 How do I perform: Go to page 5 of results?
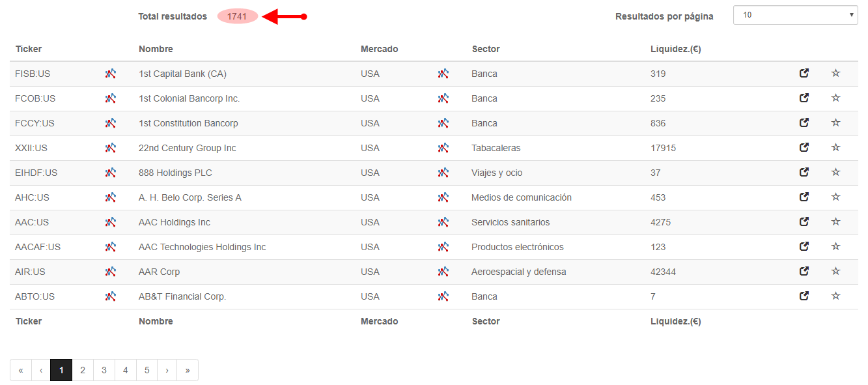147,370
